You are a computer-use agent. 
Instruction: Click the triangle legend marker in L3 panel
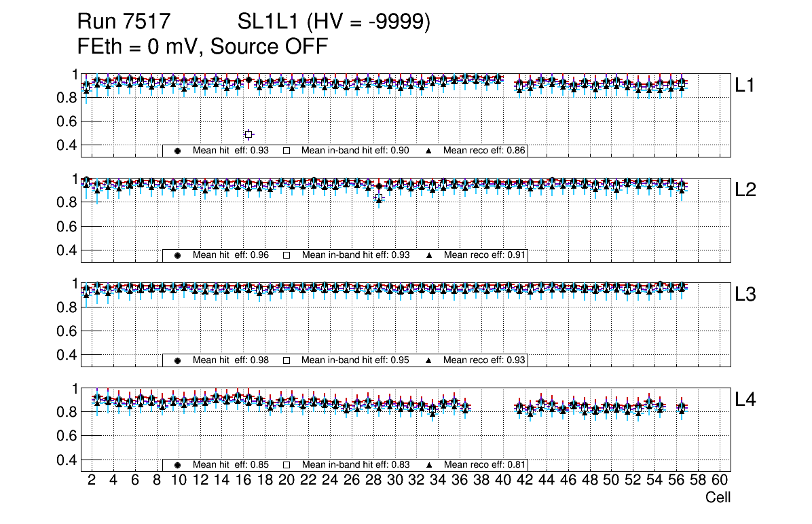429,360
